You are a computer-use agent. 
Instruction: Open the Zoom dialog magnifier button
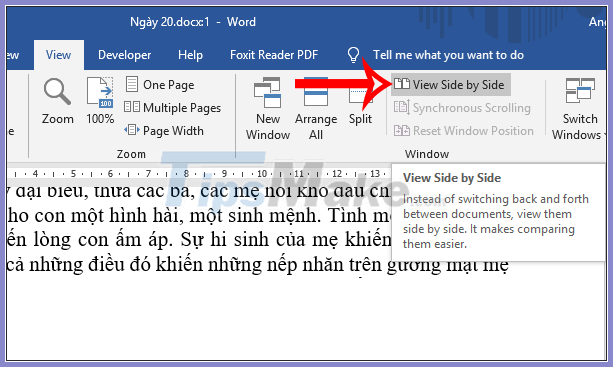57,101
